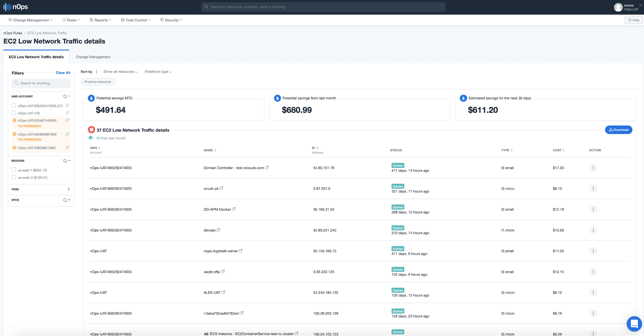Viewport: 644px width, 336px height.
Task: Open external link icon for nops-logstash-server
Action: tap(241, 251)
